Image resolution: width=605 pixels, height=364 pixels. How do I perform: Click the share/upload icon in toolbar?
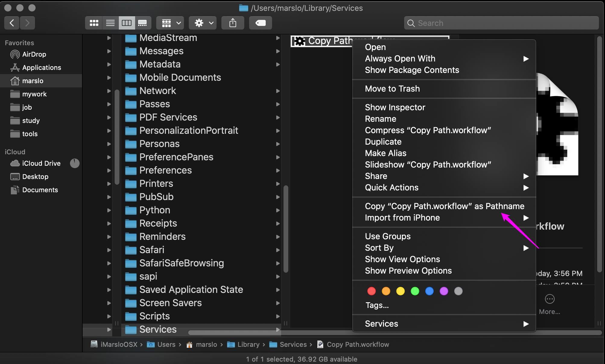pyautogui.click(x=233, y=23)
